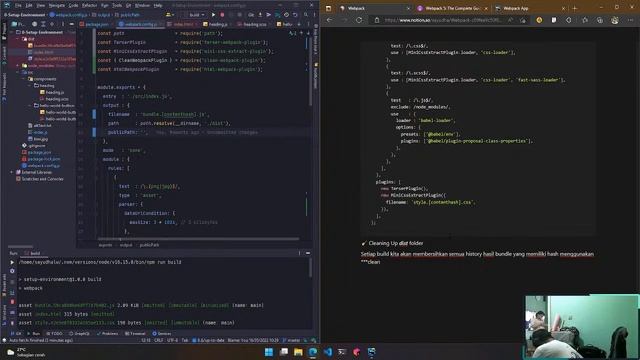Screen dimensions: 640x360
Task: Open File Explorer from taskbar
Action: click(x=298, y=352)
